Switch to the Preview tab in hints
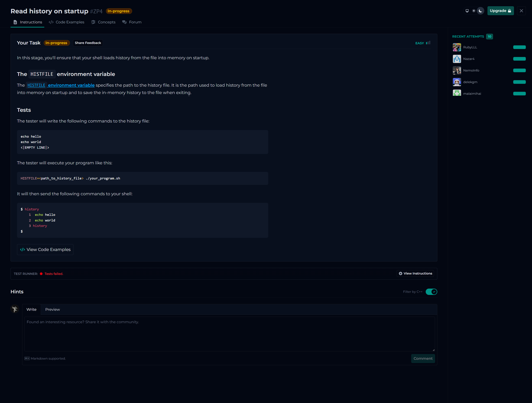532x403 pixels. 52,309
